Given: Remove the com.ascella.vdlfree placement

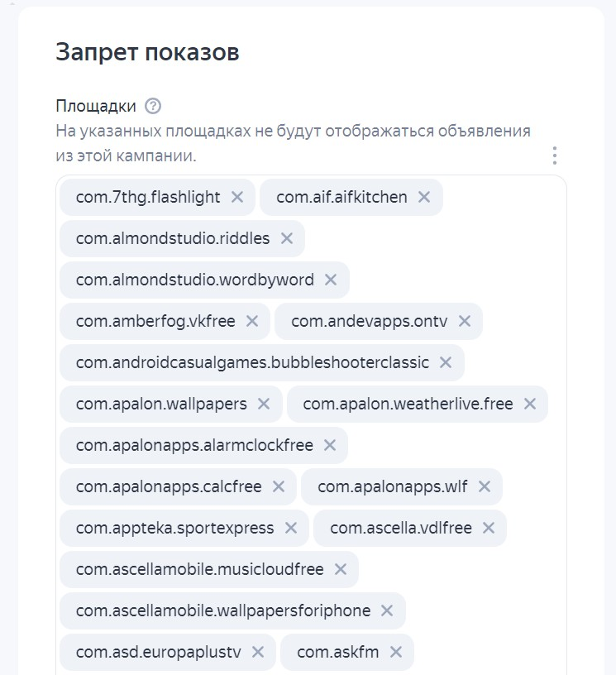Looking at the screenshot, I should pyautogui.click(x=489, y=528).
